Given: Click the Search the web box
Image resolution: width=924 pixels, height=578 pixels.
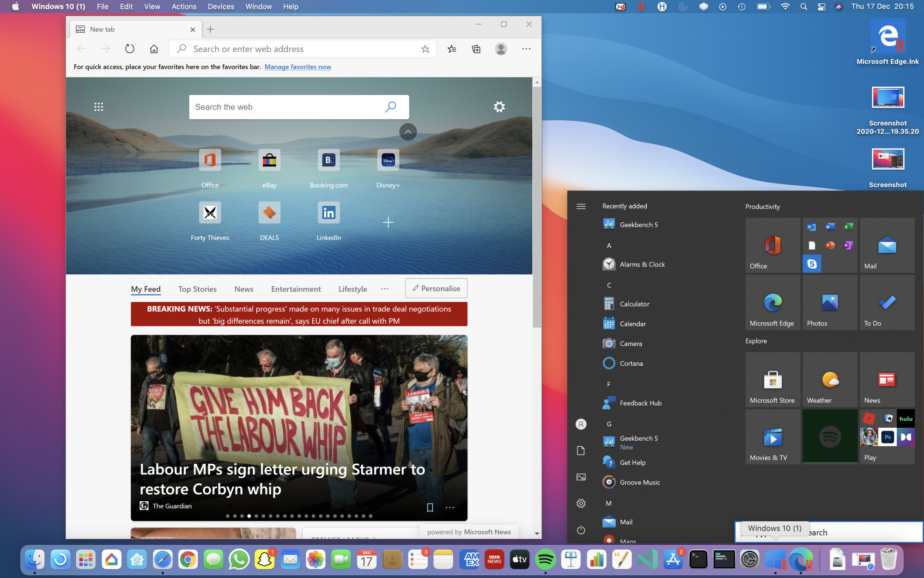Looking at the screenshot, I should pos(299,107).
